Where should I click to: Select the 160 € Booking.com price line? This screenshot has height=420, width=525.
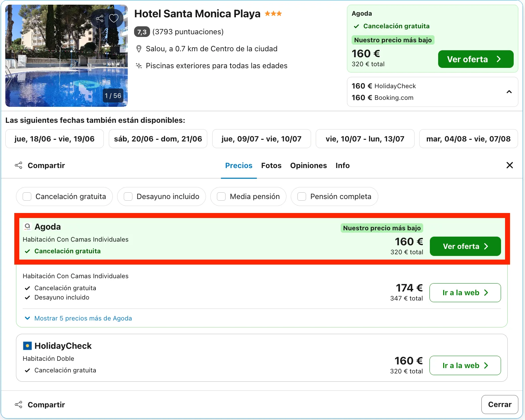tap(383, 98)
